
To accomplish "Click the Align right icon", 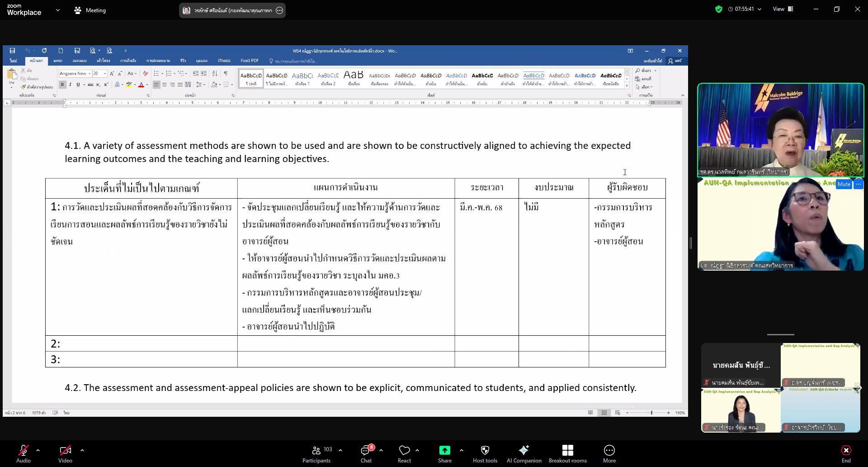I will (172, 85).
